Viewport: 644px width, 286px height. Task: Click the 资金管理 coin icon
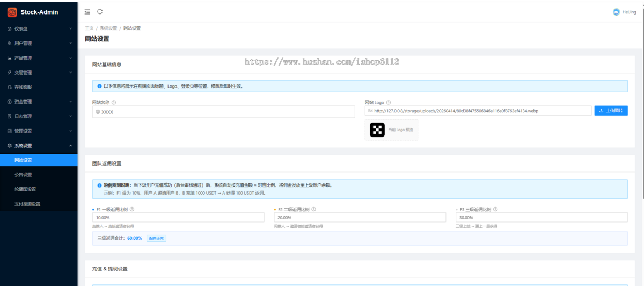tap(10, 102)
